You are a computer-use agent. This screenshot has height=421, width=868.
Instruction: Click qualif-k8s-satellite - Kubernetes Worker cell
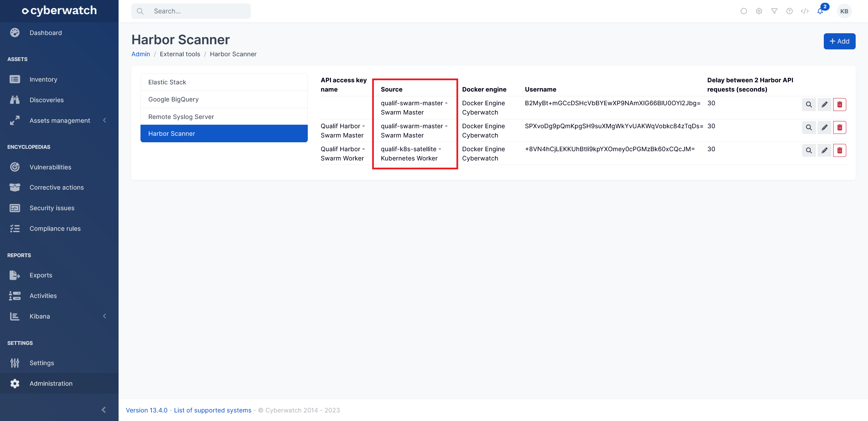click(411, 154)
